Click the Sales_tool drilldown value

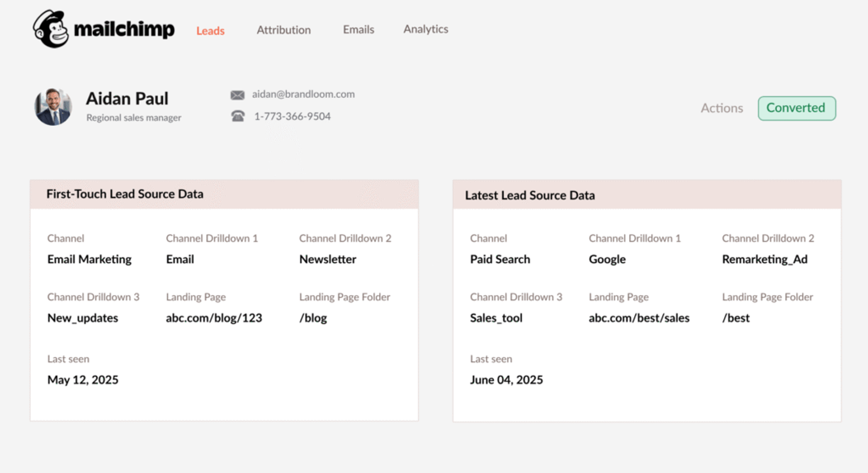pyautogui.click(x=496, y=318)
